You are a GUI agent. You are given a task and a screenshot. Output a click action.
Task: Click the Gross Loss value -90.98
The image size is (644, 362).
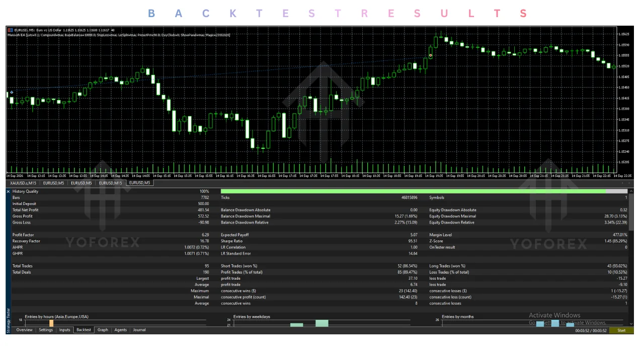[203, 222]
